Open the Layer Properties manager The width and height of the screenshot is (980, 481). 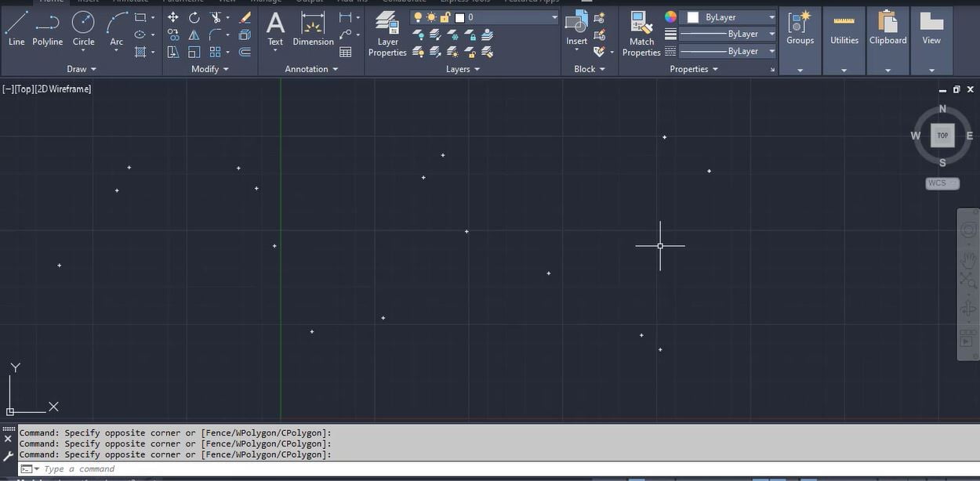coord(387,33)
